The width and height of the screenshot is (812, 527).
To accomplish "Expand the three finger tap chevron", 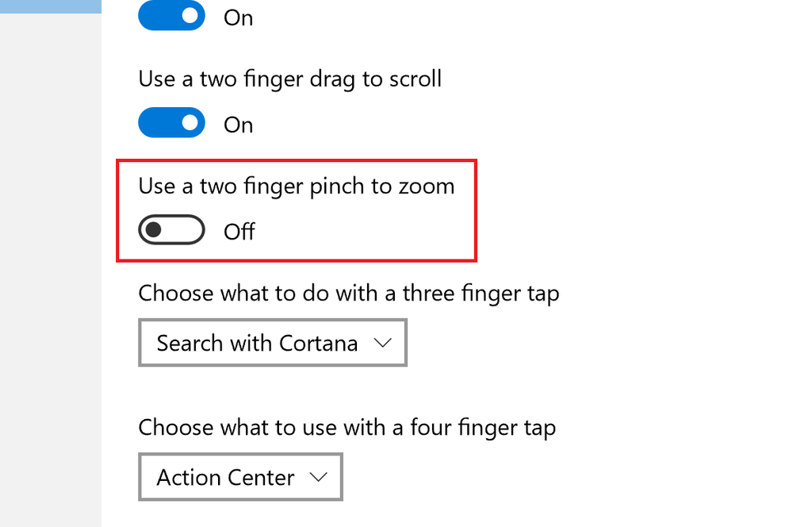I will coord(384,342).
